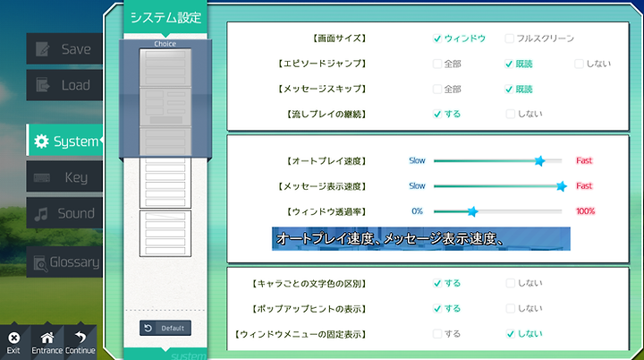Reset settings with the Default button
The width and height of the screenshot is (644, 360).
(x=165, y=328)
